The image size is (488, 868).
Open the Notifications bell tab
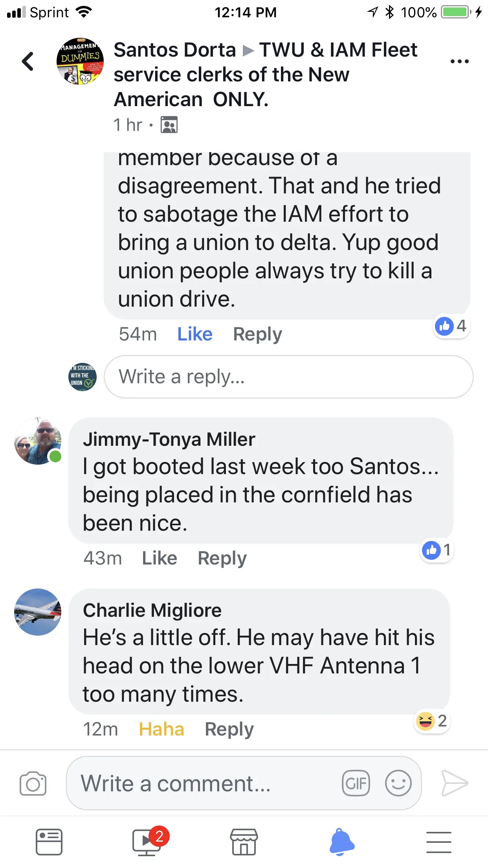coord(341,842)
